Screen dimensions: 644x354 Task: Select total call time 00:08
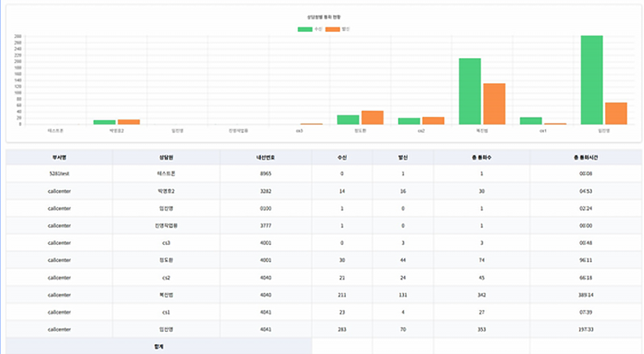586,173
